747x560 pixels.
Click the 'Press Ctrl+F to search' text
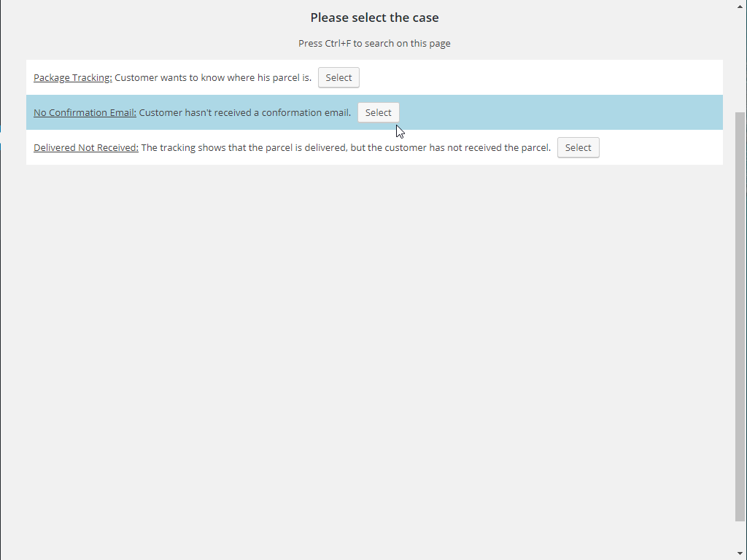tap(374, 43)
